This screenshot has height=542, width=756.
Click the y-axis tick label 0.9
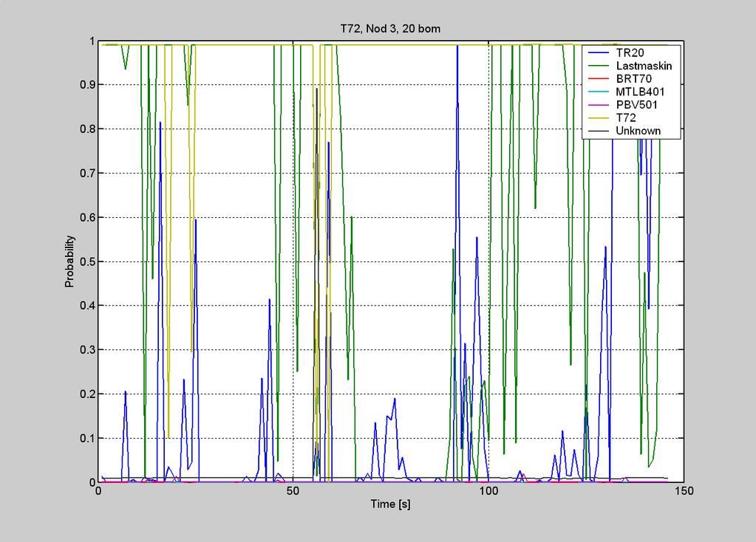coord(87,85)
